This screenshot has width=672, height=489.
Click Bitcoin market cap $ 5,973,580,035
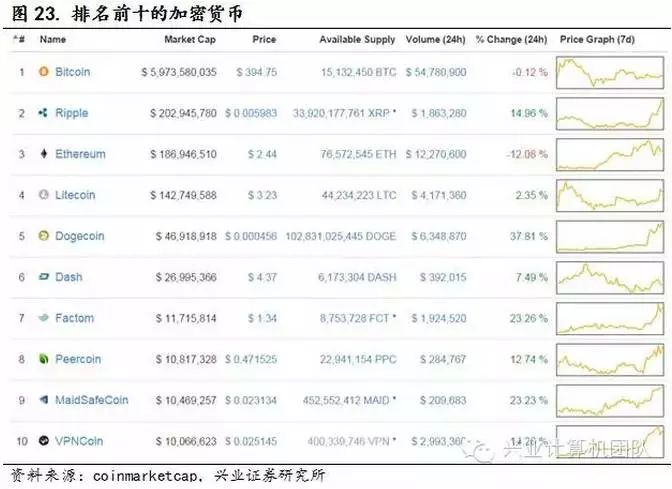tap(179, 72)
